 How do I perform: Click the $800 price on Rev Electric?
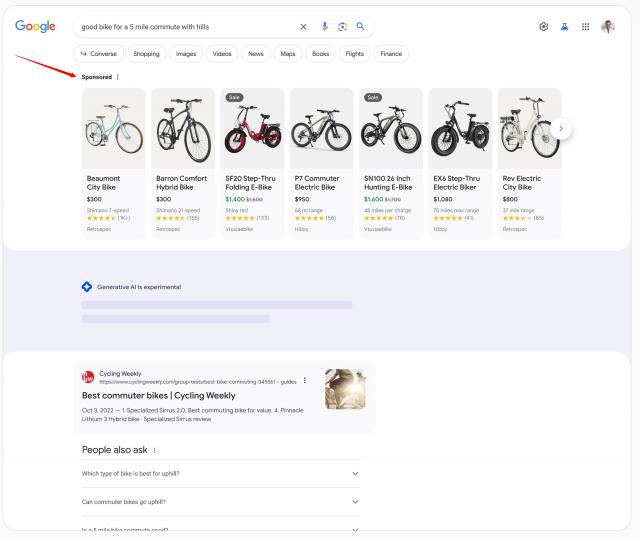pyautogui.click(x=510, y=199)
